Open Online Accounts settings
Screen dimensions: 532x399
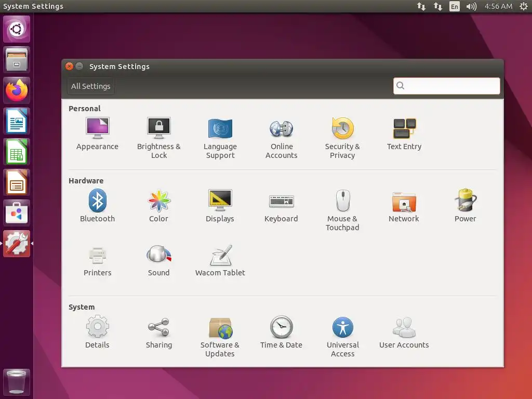(x=281, y=138)
